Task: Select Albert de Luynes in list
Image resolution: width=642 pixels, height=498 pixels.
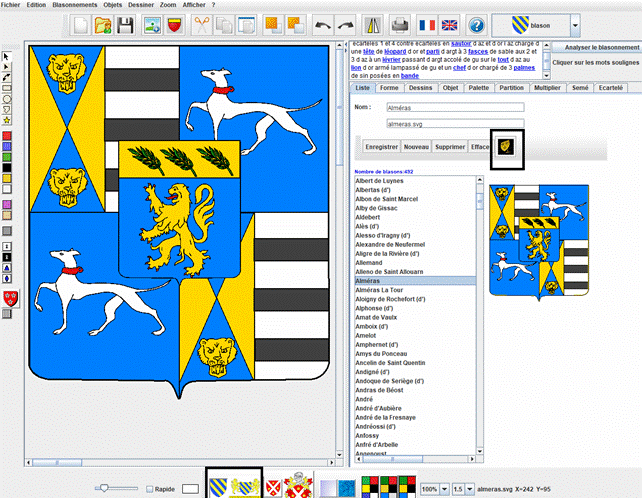Action: [381, 180]
